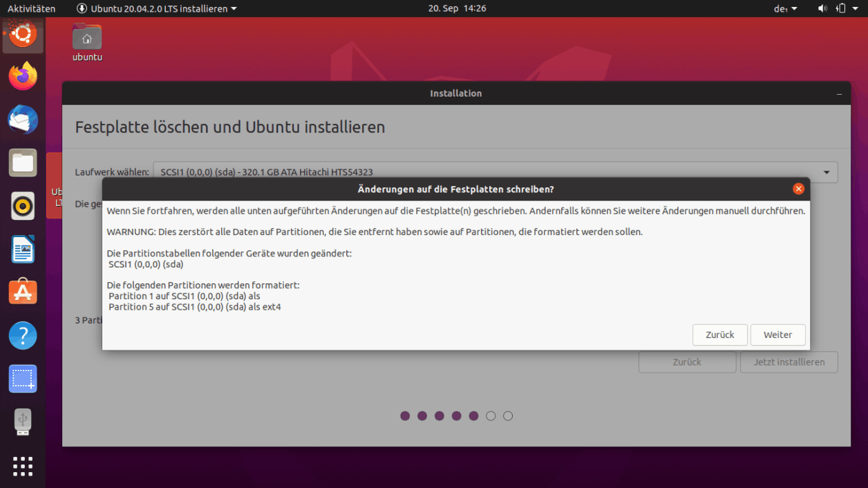This screenshot has width=868, height=488.
Task: Click the last empty progress dot
Action: (x=508, y=416)
